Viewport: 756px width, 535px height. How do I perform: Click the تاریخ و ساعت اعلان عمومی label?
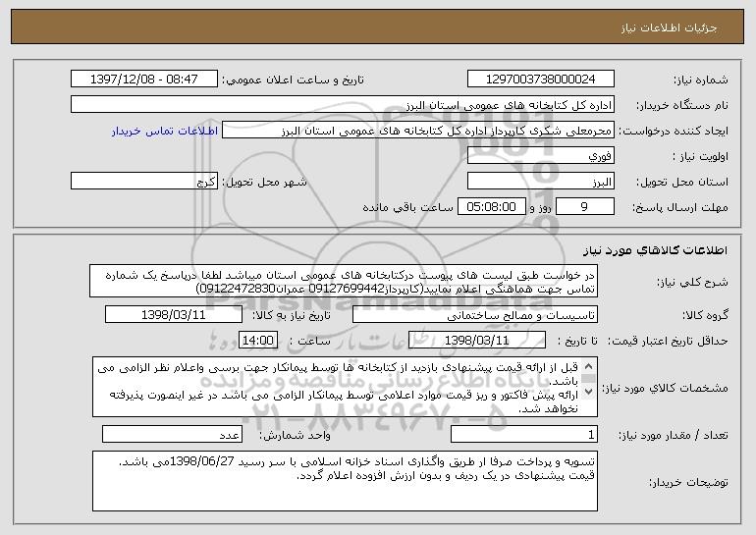293,80
